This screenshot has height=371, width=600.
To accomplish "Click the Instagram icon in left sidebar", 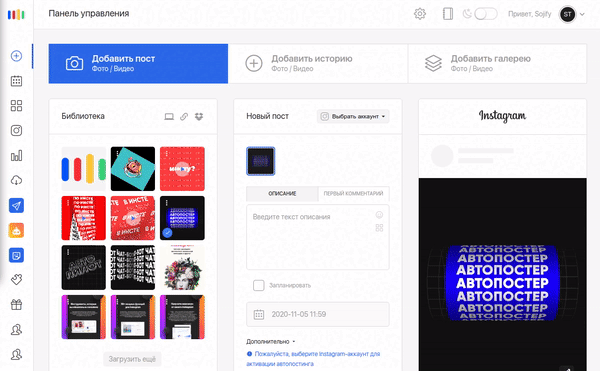I will (x=16, y=130).
